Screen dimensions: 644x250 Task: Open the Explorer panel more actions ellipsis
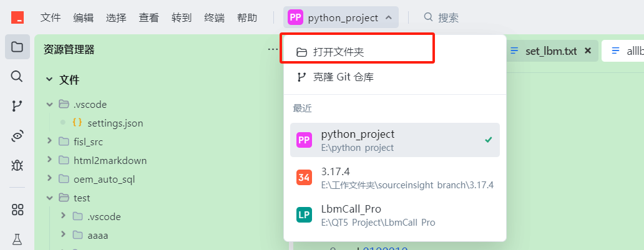click(273, 49)
